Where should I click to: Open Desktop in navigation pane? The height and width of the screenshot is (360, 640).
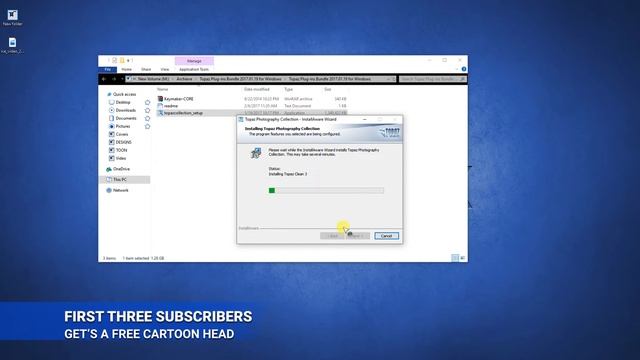pos(122,102)
